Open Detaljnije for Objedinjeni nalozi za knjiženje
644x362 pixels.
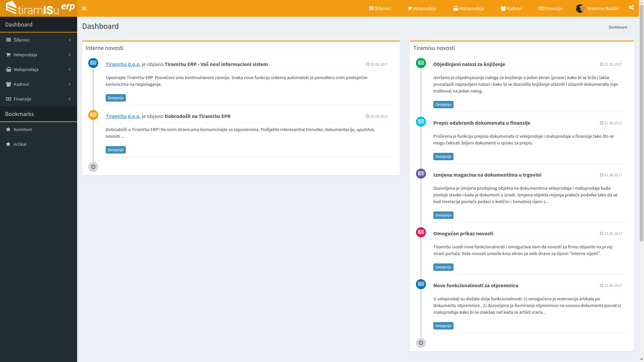pyautogui.click(x=443, y=105)
